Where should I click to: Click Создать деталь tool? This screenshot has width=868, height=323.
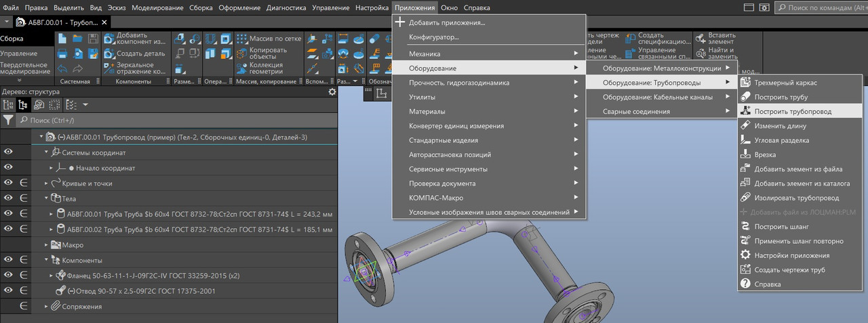click(x=135, y=53)
